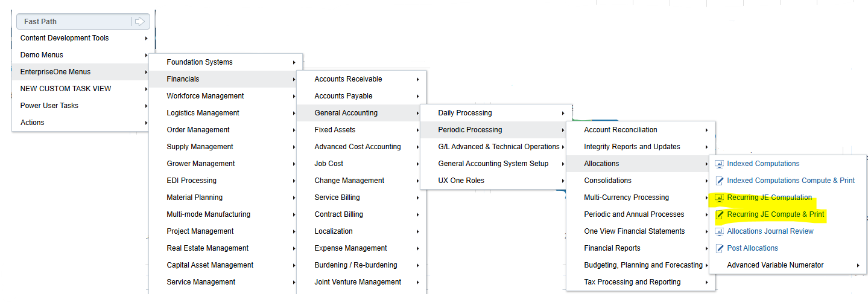Open Burdening / Re-burdening submenu
Screen dimensions: 868x302
361,265
